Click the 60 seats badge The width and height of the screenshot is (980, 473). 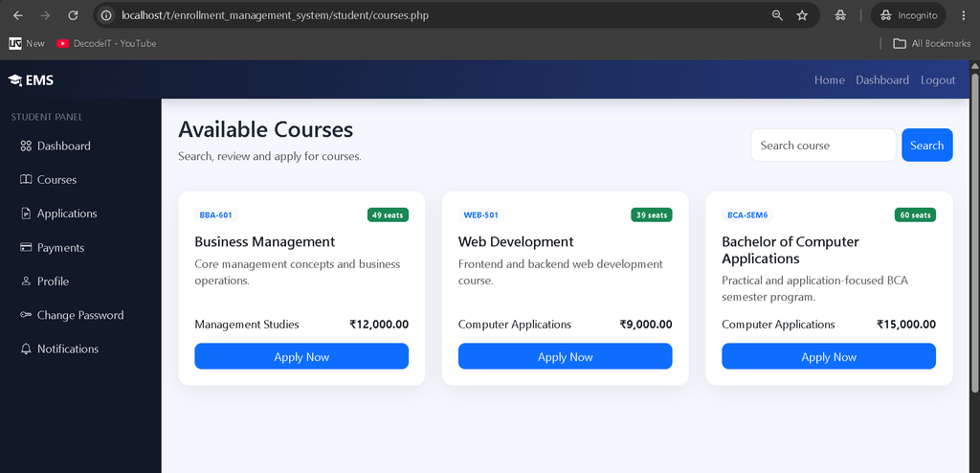click(x=915, y=215)
